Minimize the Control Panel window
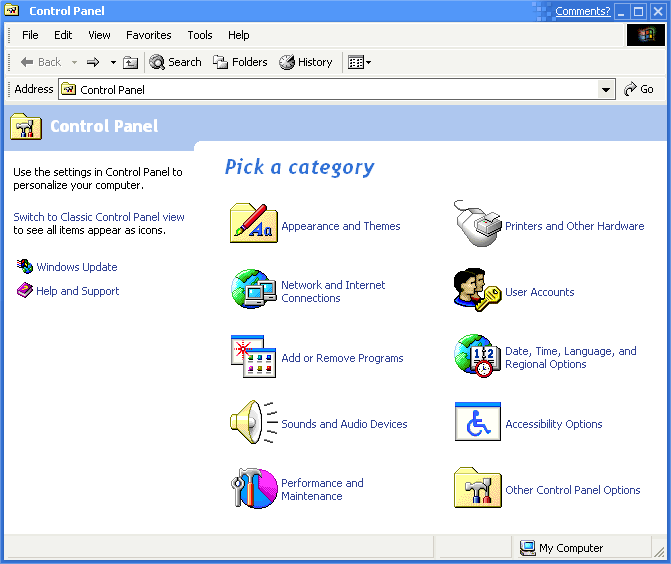The width and height of the screenshot is (671, 564). click(621, 11)
